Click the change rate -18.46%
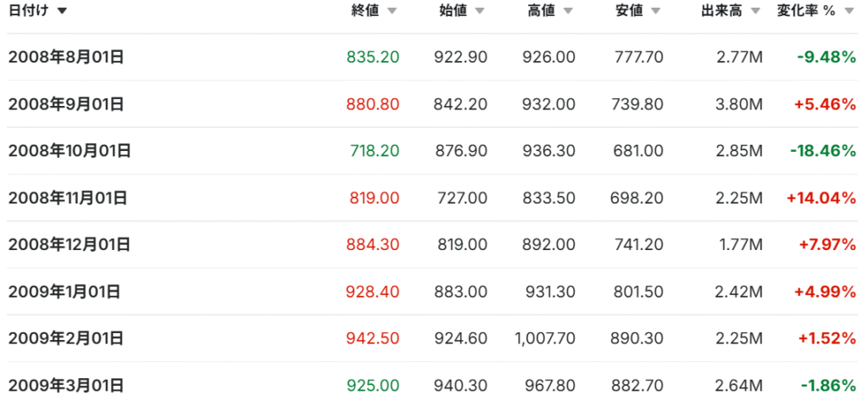868x401 pixels. (822, 151)
